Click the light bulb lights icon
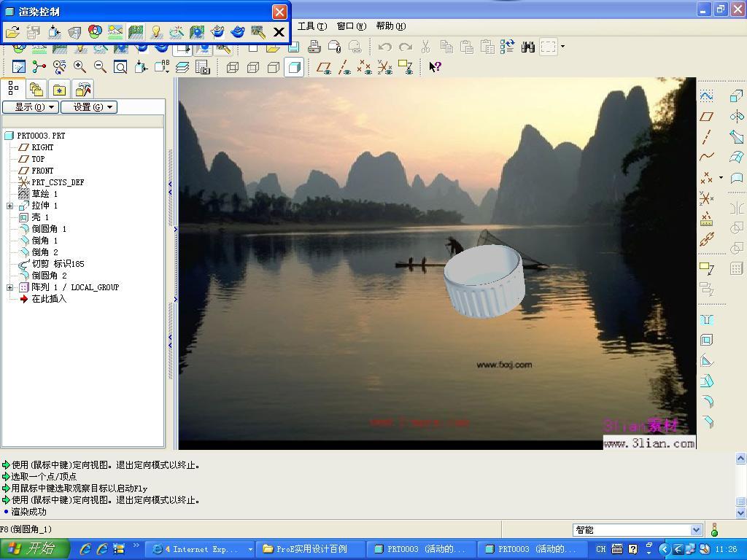747x560 pixels. coord(156,32)
